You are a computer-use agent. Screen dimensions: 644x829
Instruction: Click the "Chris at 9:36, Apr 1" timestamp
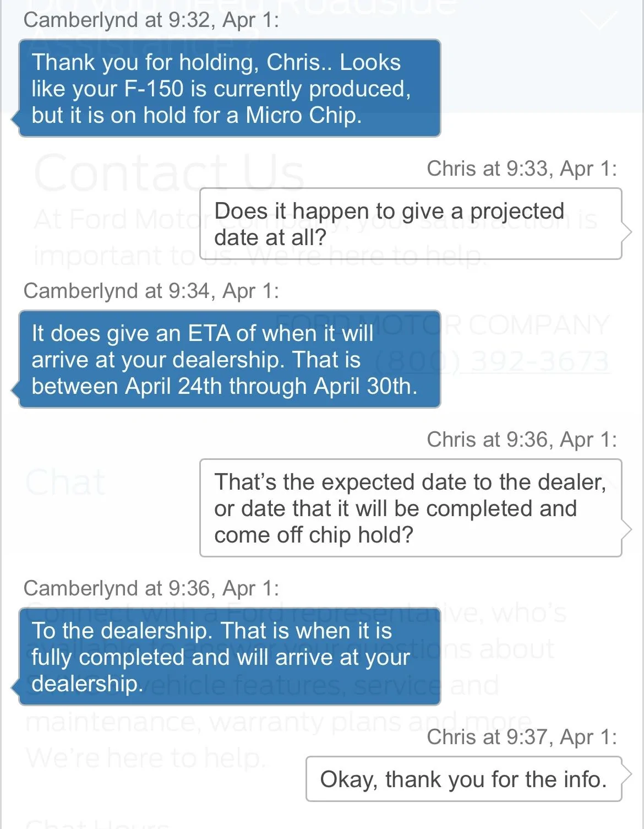(521, 440)
